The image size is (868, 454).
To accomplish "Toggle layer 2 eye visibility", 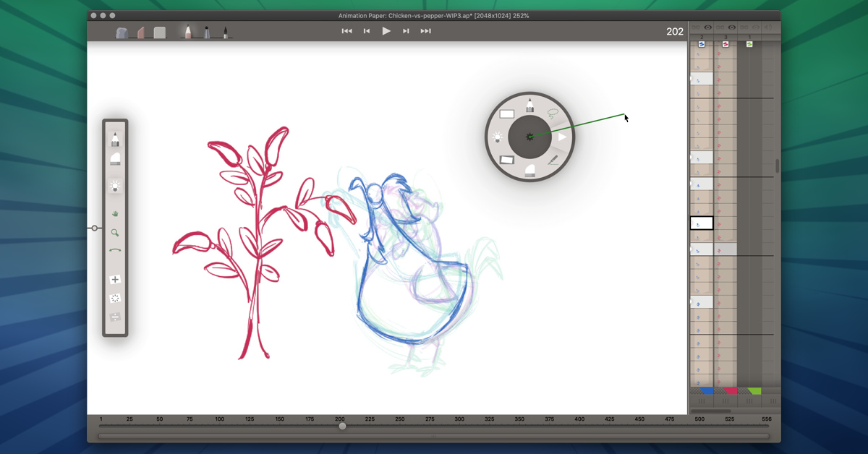I will click(x=708, y=27).
